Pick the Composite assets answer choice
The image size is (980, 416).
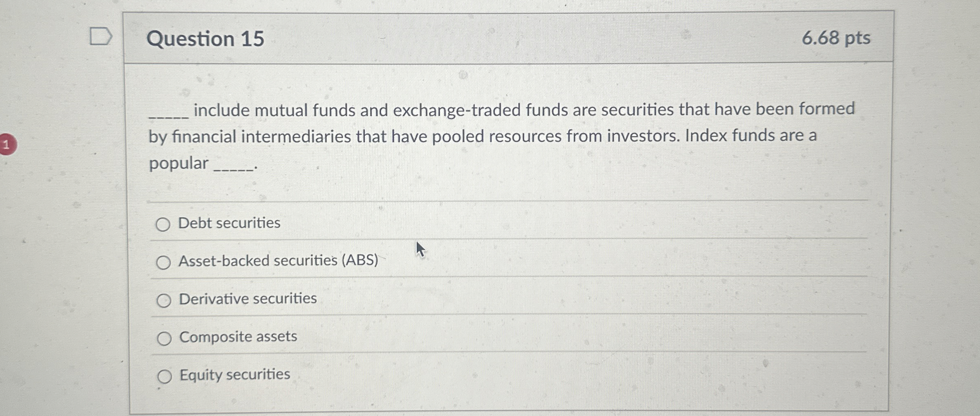tap(164, 338)
